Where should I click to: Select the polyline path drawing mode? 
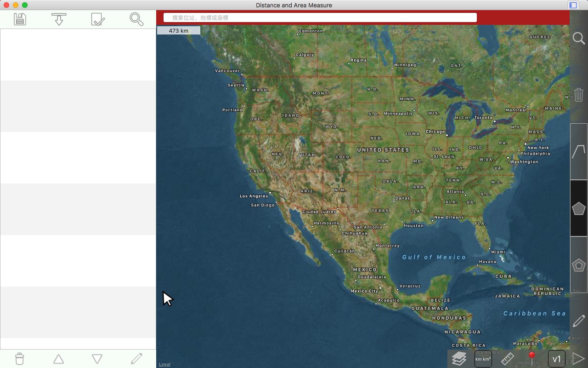pos(578,151)
